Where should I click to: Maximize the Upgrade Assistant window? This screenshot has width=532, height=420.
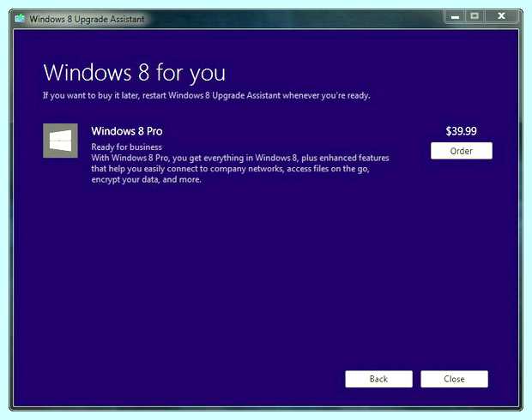(x=475, y=16)
